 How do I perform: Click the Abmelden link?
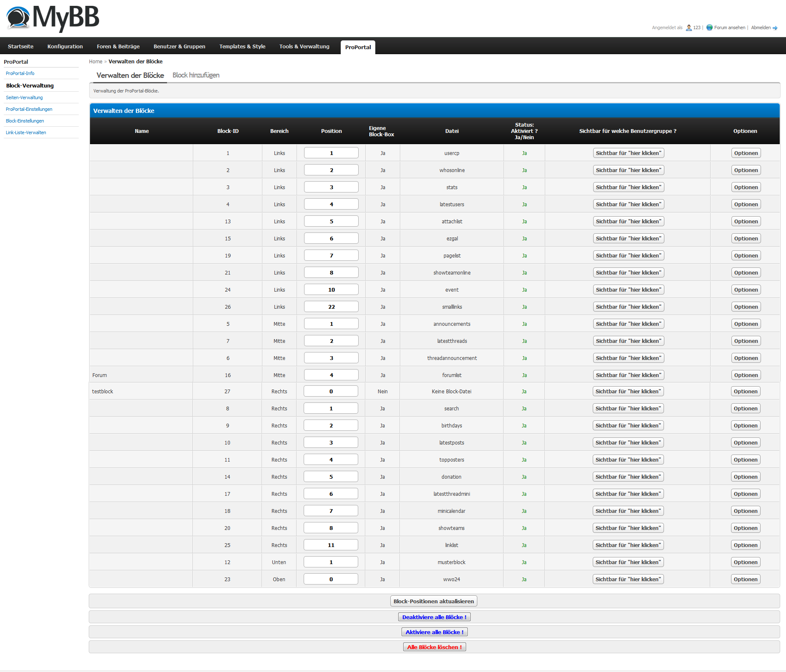coord(761,27)
